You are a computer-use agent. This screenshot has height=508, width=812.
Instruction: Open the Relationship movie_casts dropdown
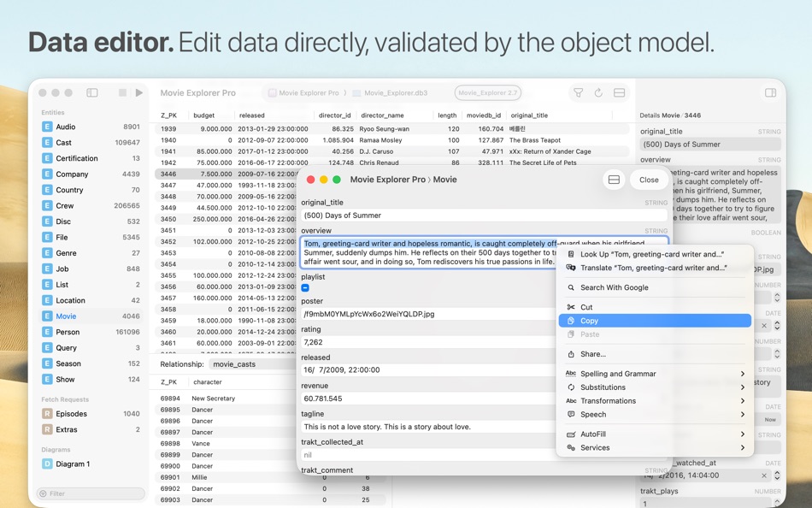click(x=253, y=364)
